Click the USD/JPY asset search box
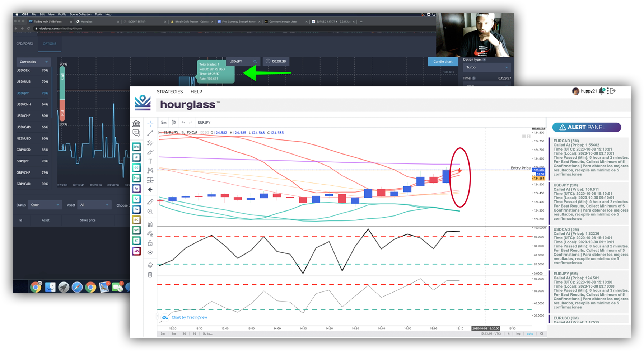This screenshot has width=644, height=351. 243,61
